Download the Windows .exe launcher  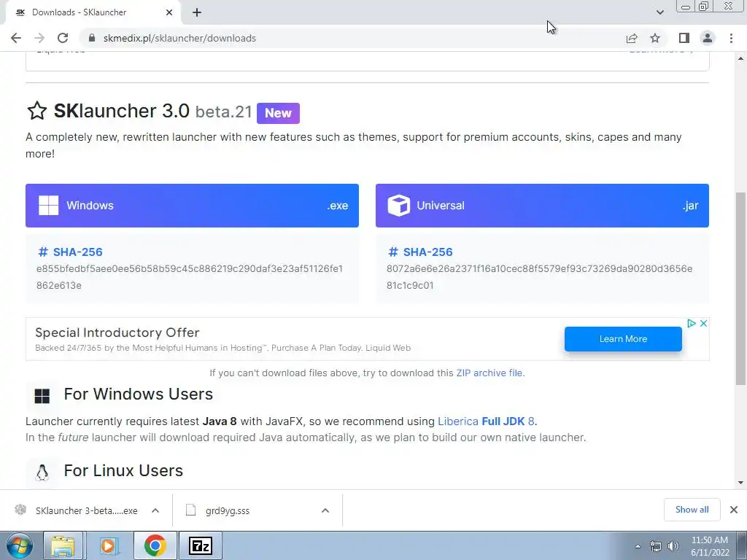192,205
